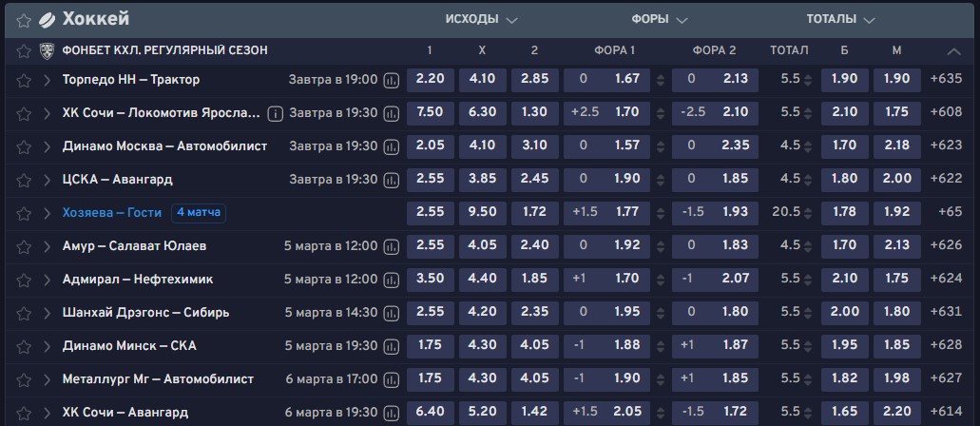Open statistics icon for Амур – Салават Юлаев

pyautogui.click(x=392, y=246)
